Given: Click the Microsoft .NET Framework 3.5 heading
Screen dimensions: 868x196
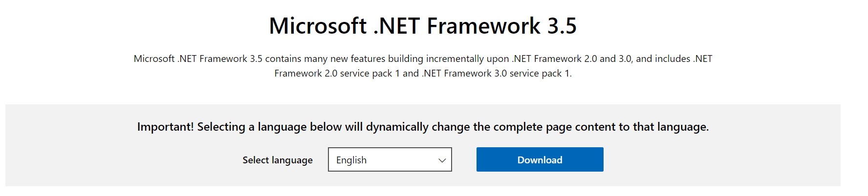Looking at the screenshot, I should pyautogui.click(x=423, y=26).
